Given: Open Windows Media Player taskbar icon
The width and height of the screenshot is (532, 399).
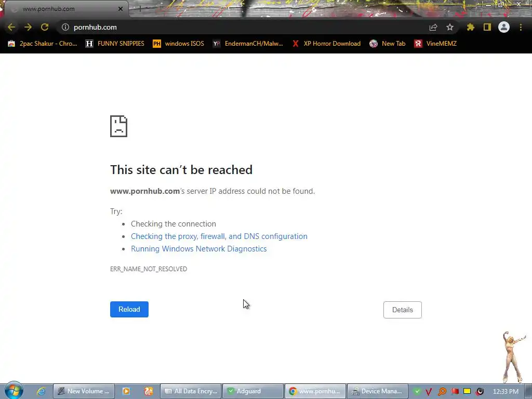Looking at the screenshot, I should point(126,391).
